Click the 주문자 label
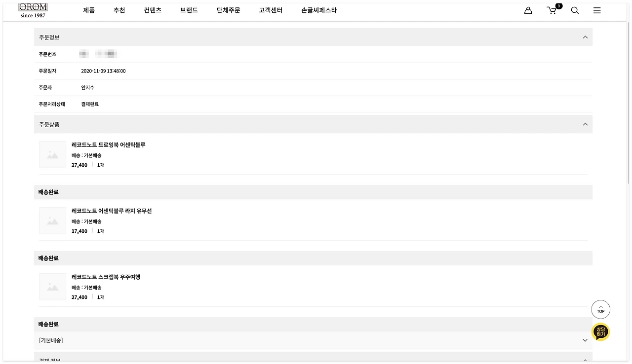Image resolution: width=632 pixels, height=364 pixels. 45,88
